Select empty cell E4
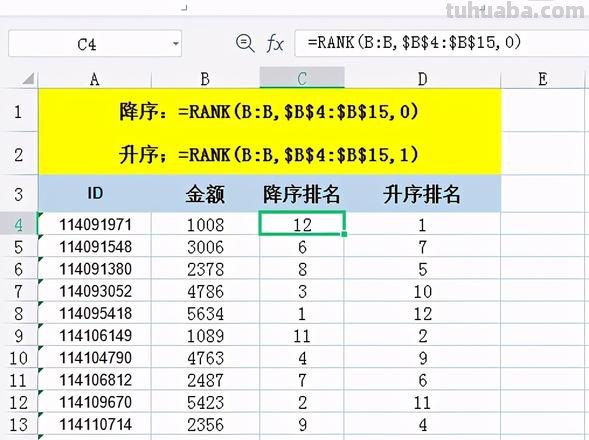The image size is (589, 440). (543, 224)
